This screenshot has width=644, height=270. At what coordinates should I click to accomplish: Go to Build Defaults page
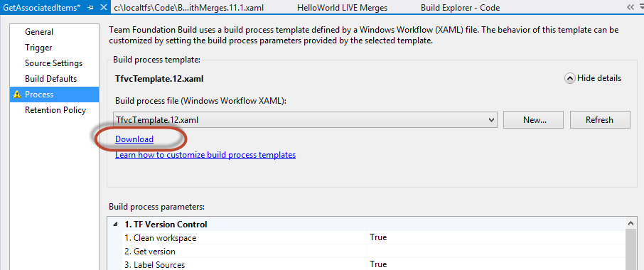coord(51,79)
